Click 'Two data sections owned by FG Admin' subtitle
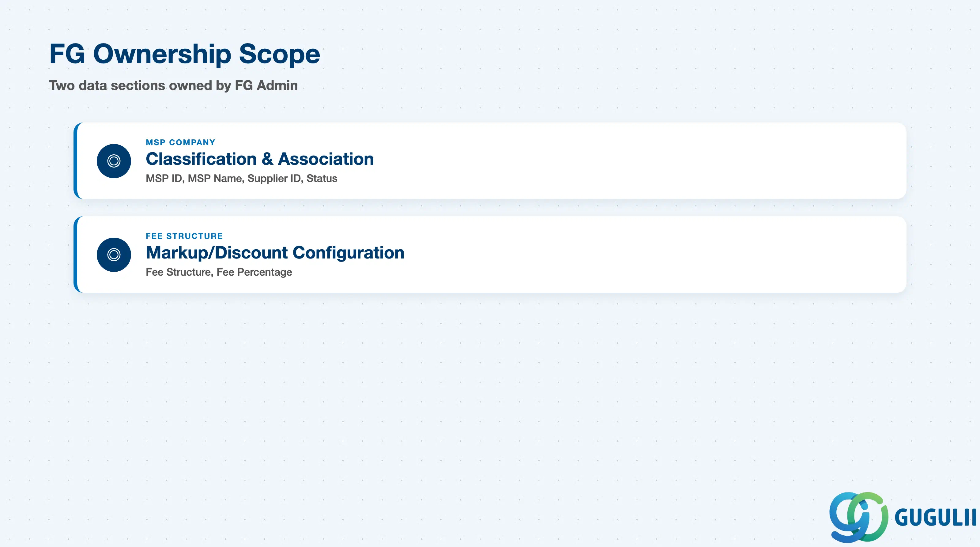The width and height of the screenshot is (980, 547). [x=173, y=85]
